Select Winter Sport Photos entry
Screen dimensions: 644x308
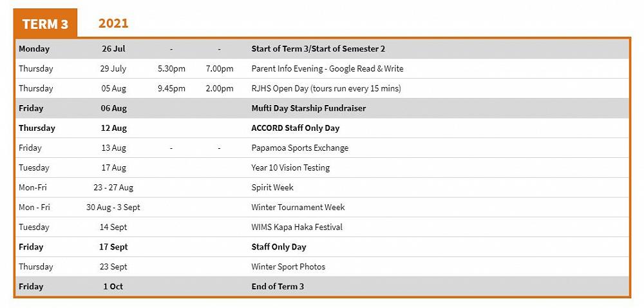click(x=288, y=267)
